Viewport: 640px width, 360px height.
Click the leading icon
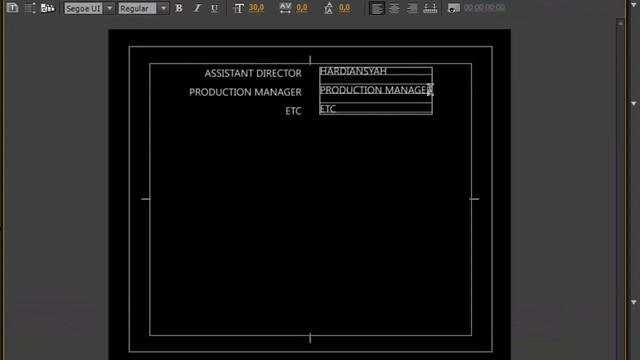(328, 8)
